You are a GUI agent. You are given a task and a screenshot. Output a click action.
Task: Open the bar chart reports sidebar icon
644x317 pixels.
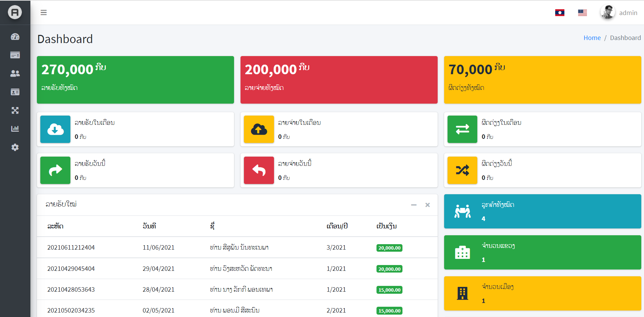tap(15, 129)
